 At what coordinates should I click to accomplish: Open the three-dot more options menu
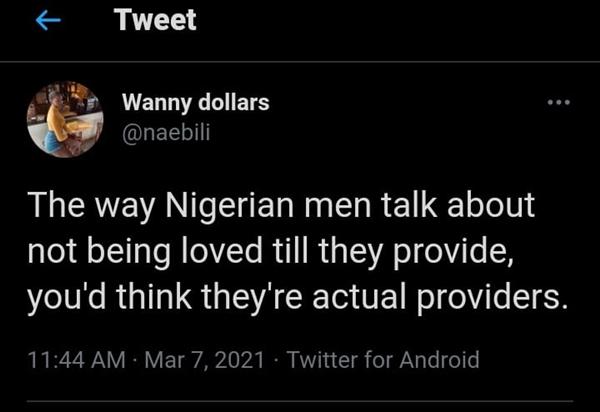click(558, 103)
